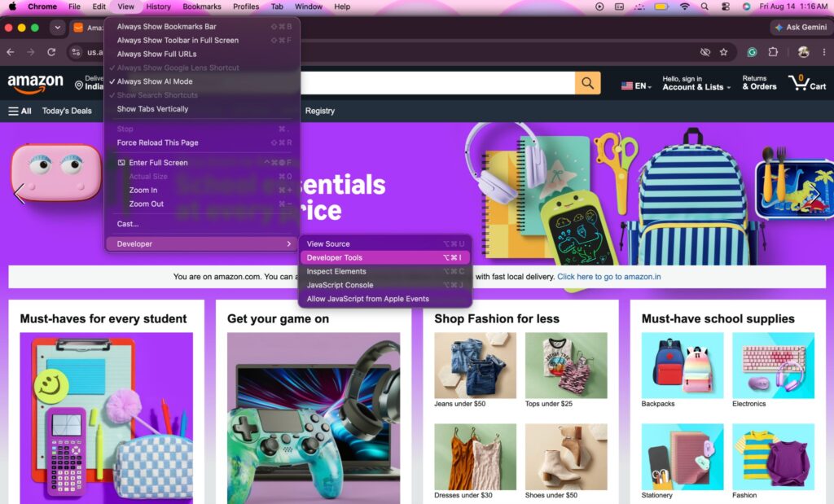Click the Ask Gemini button
This screenshot has width=834, height=504.
pos(801,27)
